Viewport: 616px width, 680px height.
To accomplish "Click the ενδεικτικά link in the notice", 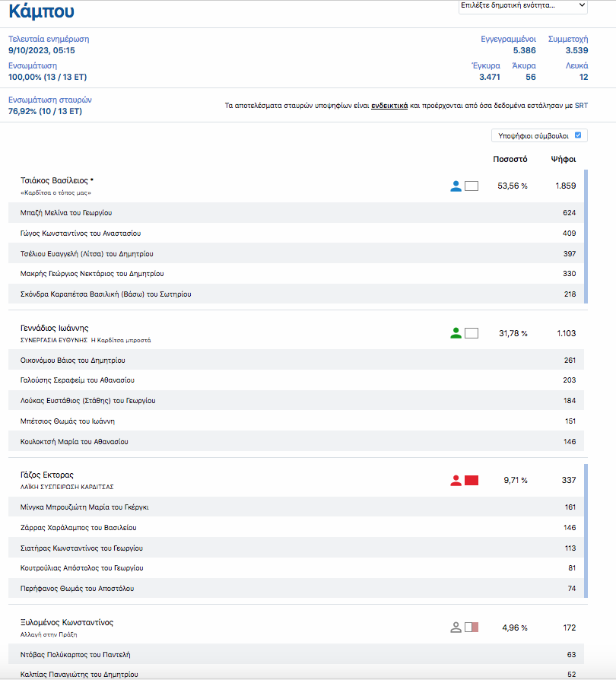I will [x=389, y=106].
